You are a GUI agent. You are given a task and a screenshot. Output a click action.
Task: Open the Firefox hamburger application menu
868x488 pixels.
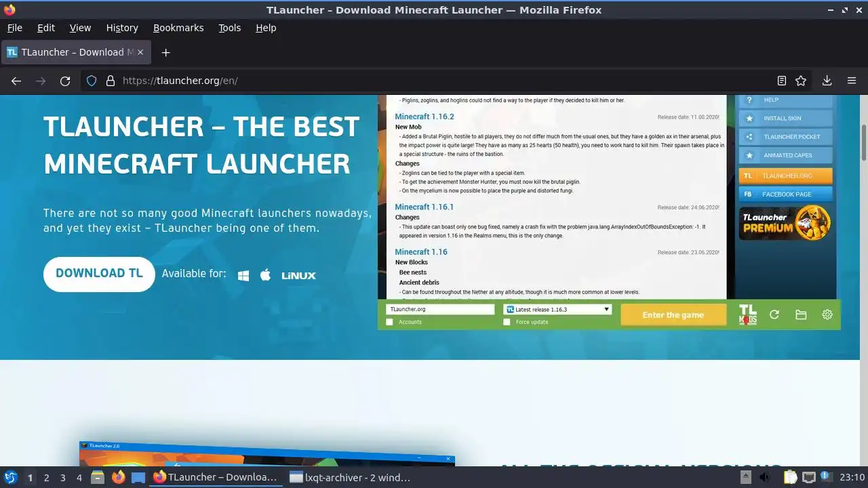click(x=852, y=81)
